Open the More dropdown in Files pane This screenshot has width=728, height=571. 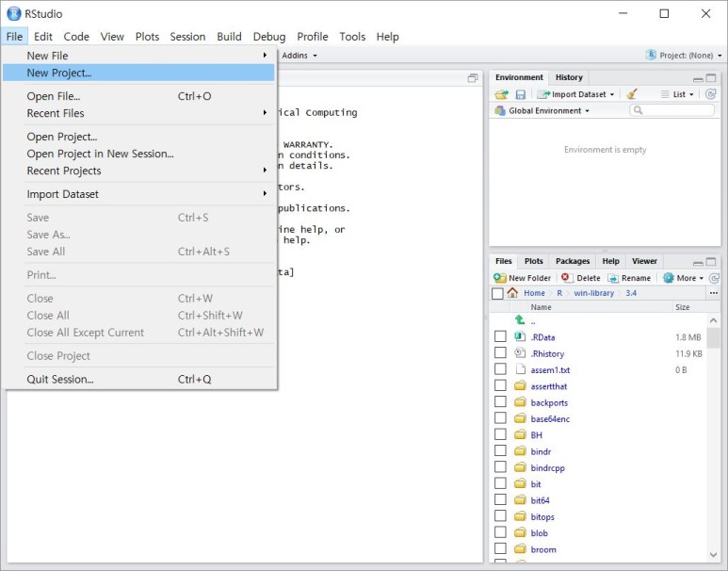684,278
